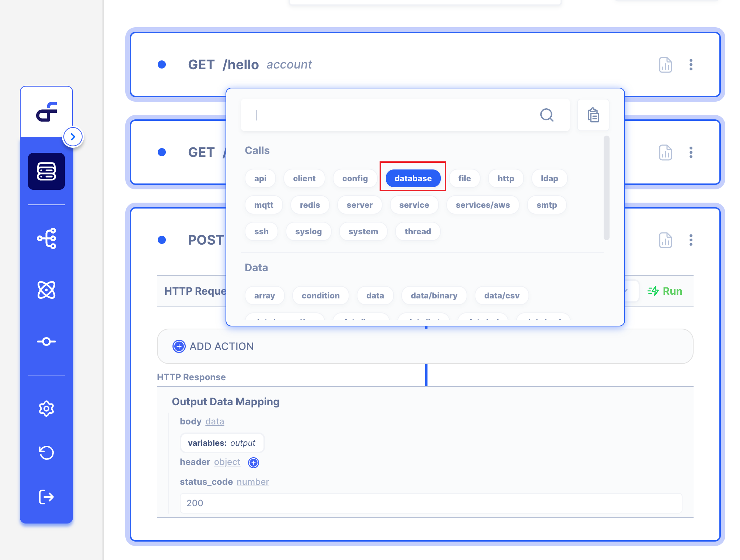Select the atom/integrations sidebar icon
740x560 pixels.
pos(46,291)
